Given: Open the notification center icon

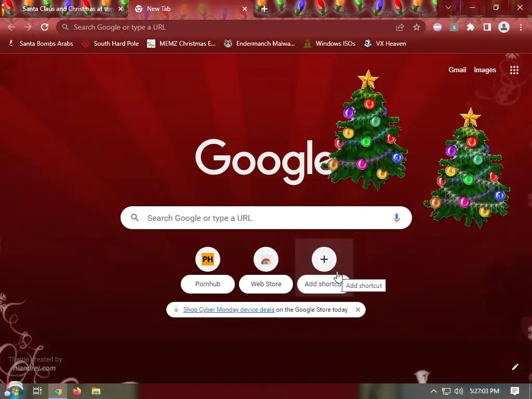Looking at the screenshot, I should (x=515, y=391).
